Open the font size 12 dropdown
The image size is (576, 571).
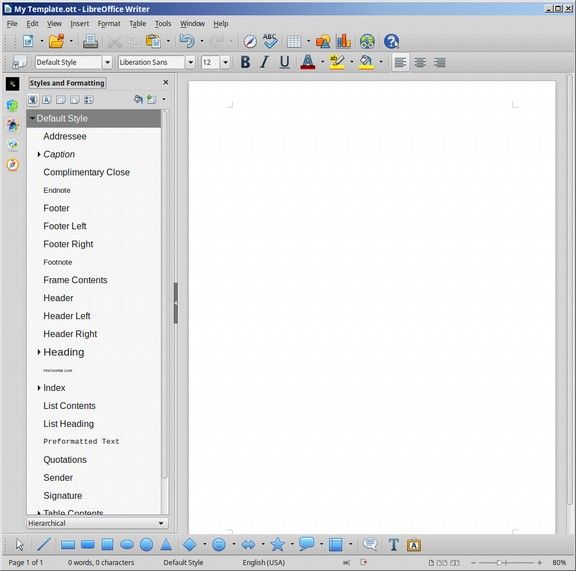pos(225,62)
